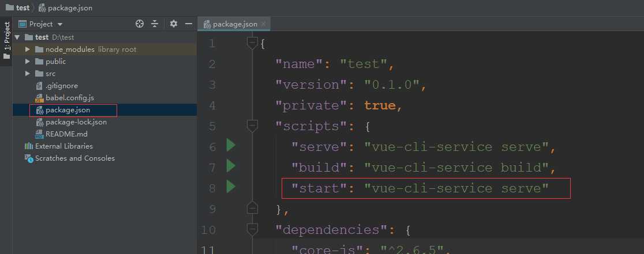Select README.md in the tree
The height and width of the screenshot is (254, 644).
point(66,134)
